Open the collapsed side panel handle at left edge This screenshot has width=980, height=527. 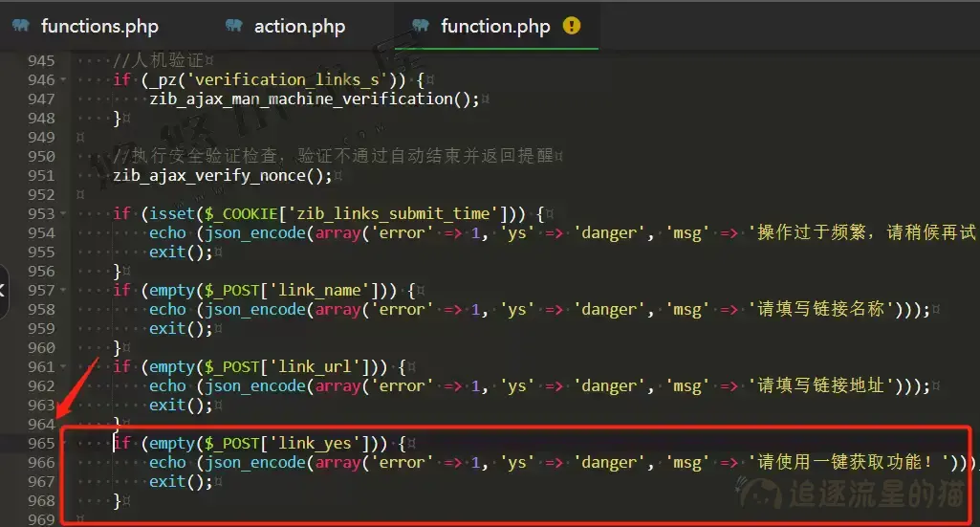[x=4, y=287]
